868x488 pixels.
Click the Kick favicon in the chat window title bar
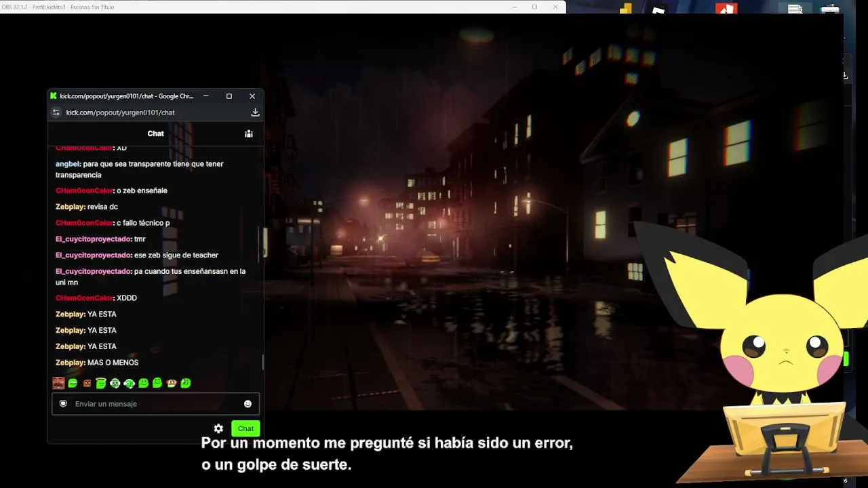coord(54,96)
